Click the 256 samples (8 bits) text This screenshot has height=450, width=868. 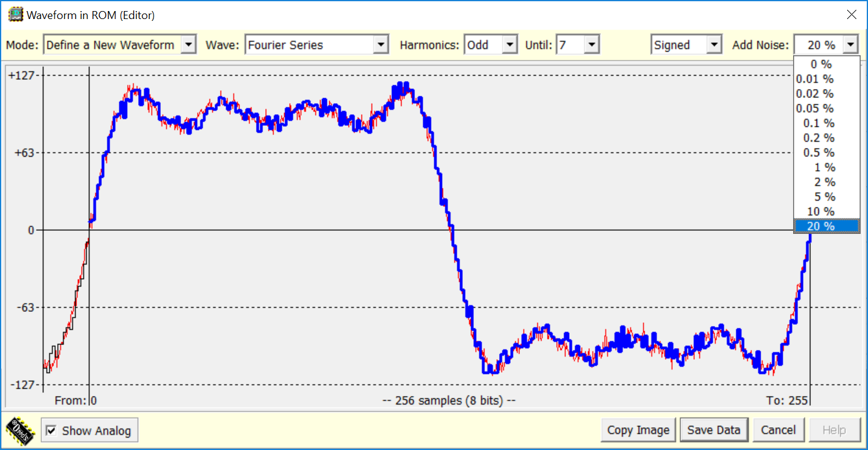(x=449, y=400)
